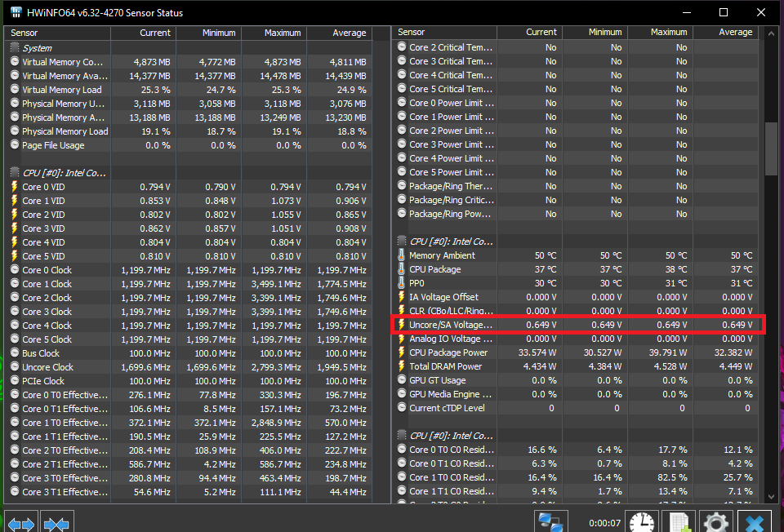Select the Uncore/SA Voltage row

tap(575, 325)
